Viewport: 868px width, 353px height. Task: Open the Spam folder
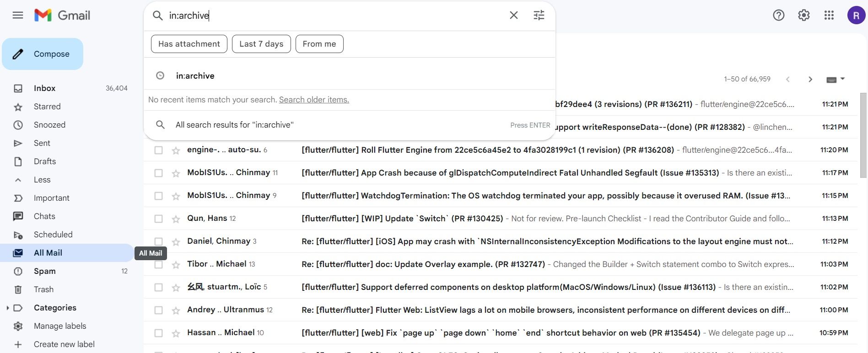44,271
